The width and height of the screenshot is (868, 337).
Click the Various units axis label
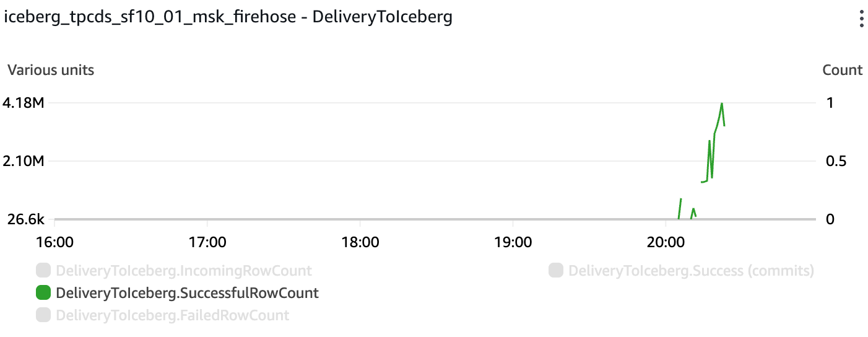tap(51, 70)
